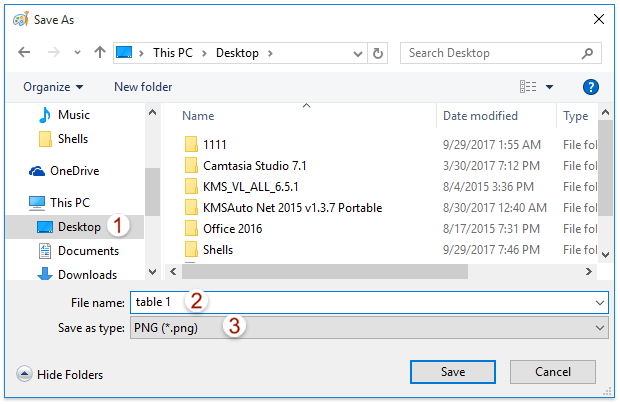The height and width of the screenshot is (404, 620).
Task: Open the change view options dropdown
Action: [549, 87]
